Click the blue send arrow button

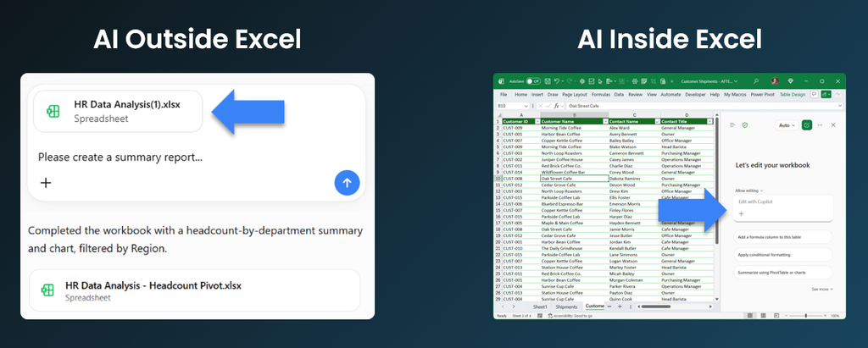(x=347, y=183)
